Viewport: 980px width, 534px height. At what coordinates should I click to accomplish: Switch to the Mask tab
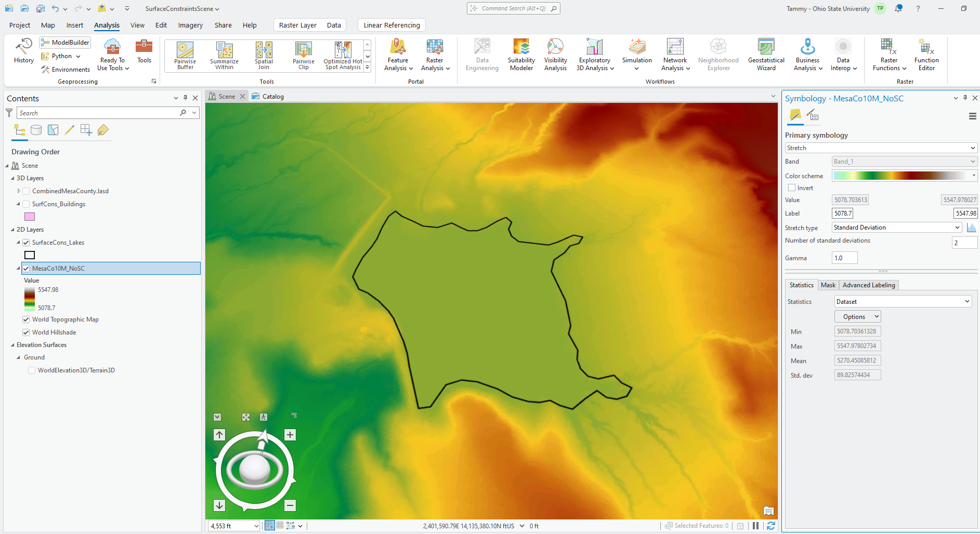point(828,285)
